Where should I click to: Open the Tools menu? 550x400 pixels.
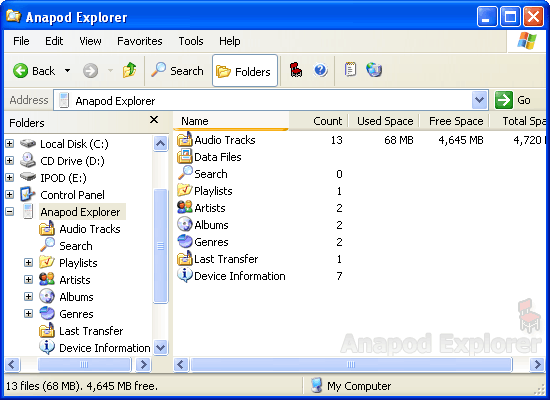191,41
